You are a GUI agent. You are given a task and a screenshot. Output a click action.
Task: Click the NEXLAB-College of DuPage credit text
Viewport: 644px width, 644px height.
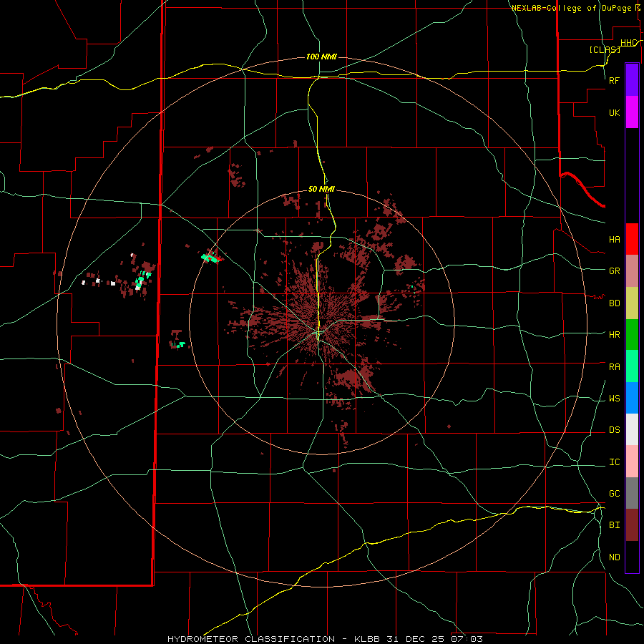[571, 8]
